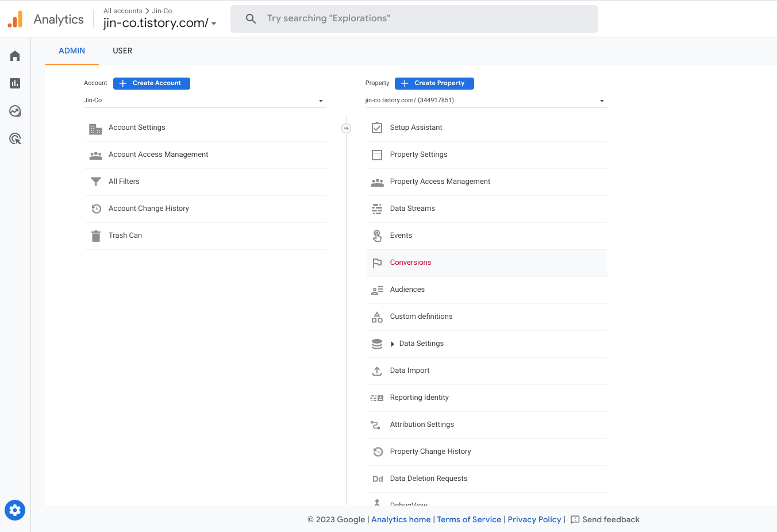This screenshot has height=532, width=777.
Task: Open the jin-co.tistory.com header account picker
Action: click(160, 23)
